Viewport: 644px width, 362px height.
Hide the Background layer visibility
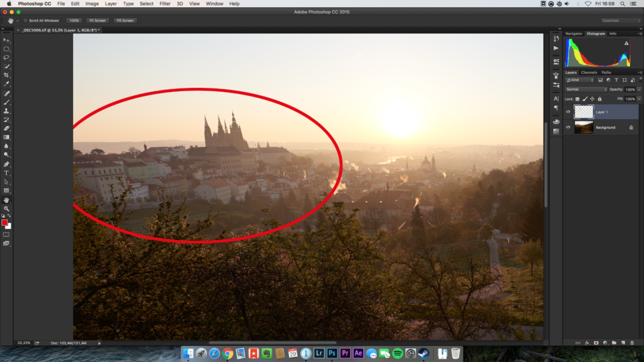click(568, 127)
